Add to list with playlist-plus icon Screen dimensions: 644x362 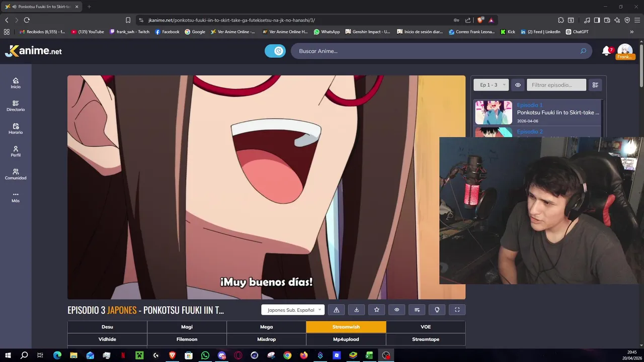[x=417, y=310]
